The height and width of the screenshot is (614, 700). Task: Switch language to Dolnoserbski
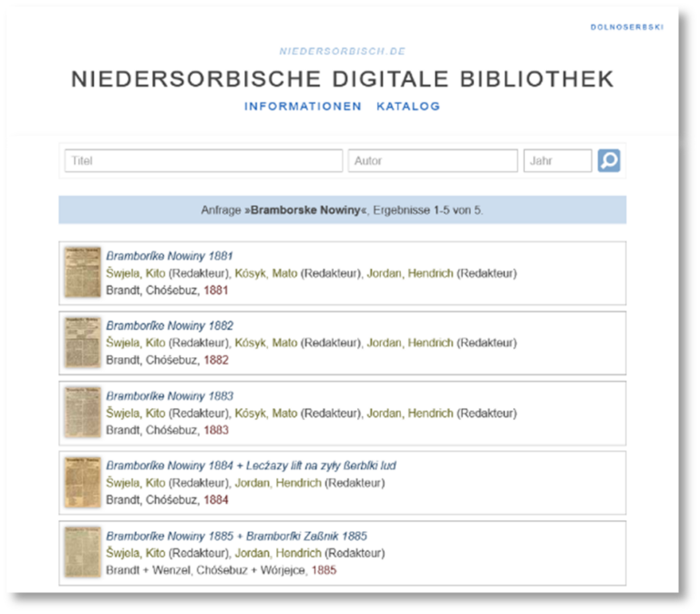(x=626, y=27)
